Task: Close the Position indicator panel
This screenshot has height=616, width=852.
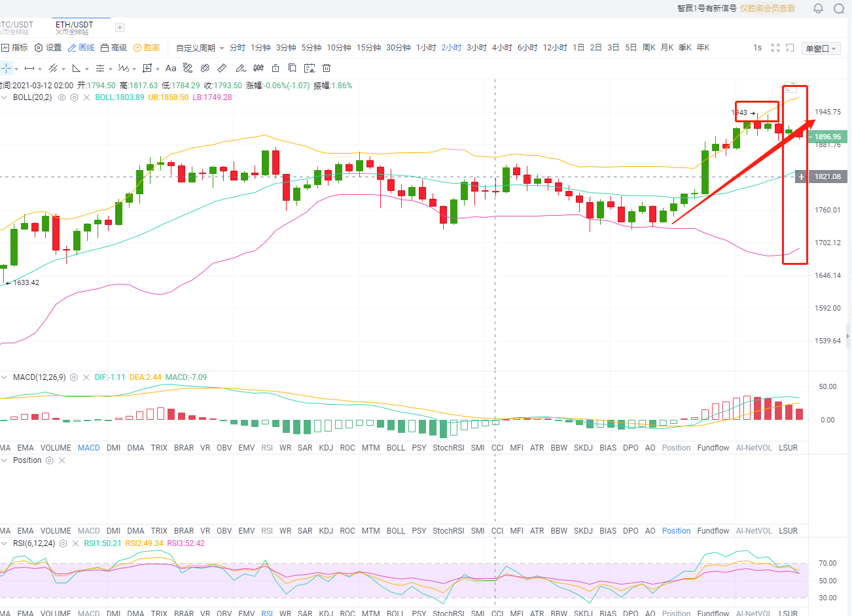Action: click(x=62, y=460)
